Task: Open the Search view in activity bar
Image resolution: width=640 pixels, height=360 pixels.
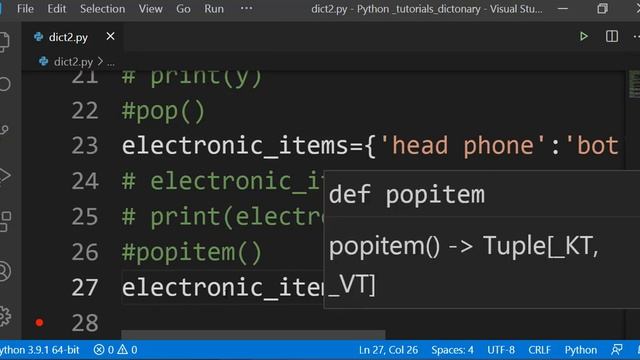Action: [4, 84]
